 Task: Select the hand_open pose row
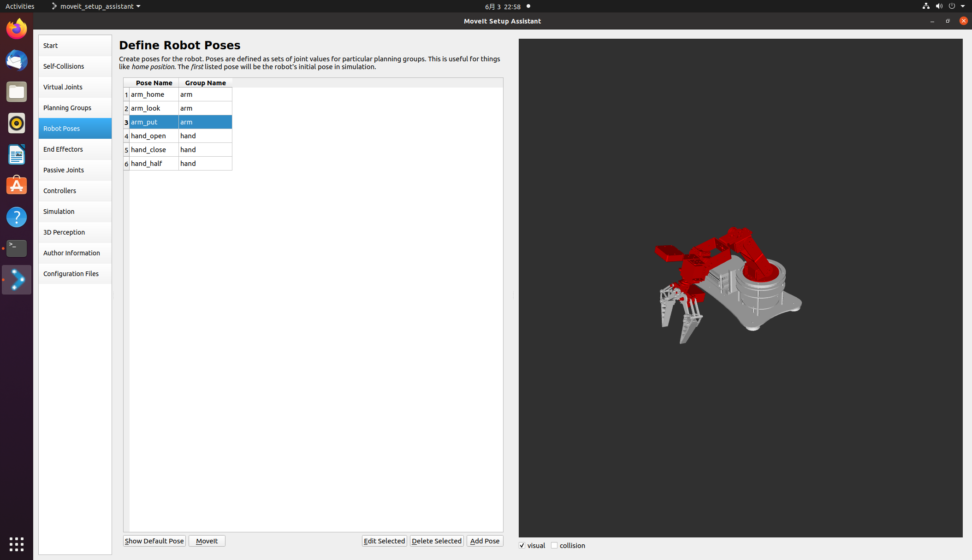pyautogui.click(x=154, y=136)
